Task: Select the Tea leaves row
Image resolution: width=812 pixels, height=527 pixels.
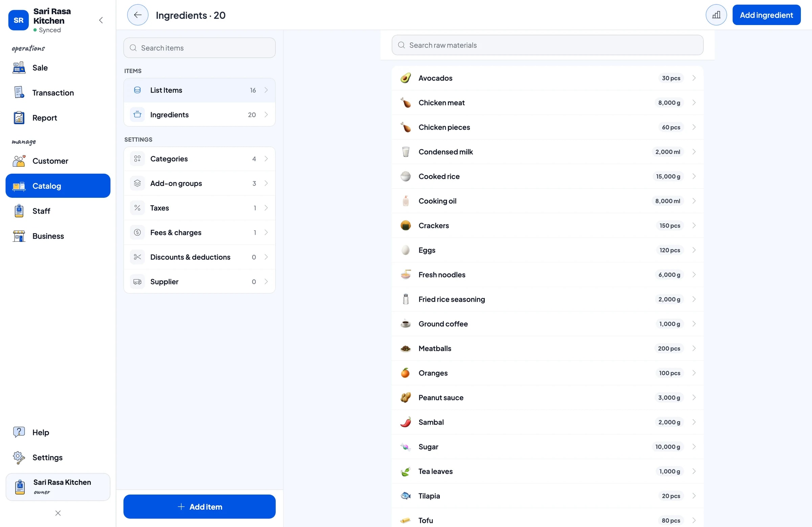Action: click(547, 471)
